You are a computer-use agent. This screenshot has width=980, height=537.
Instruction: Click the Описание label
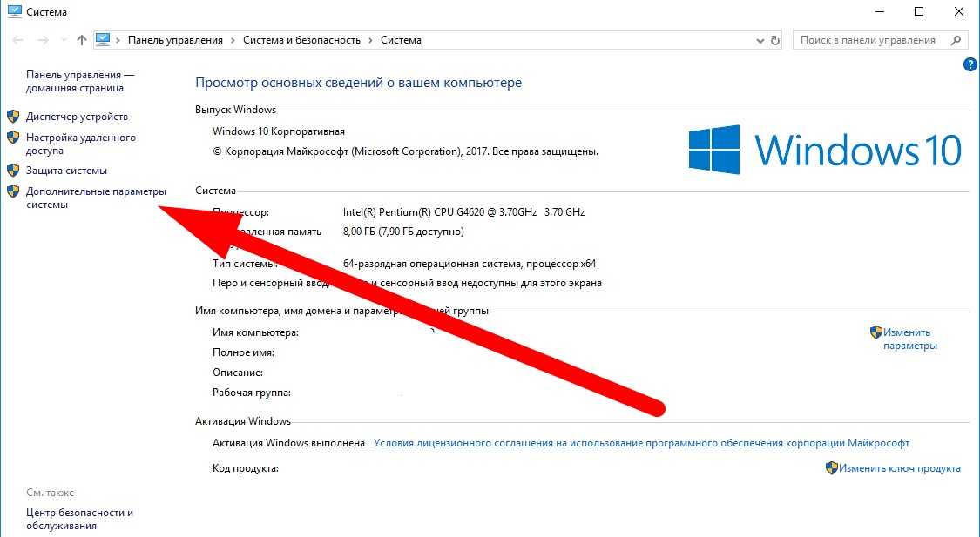point(238,373)
